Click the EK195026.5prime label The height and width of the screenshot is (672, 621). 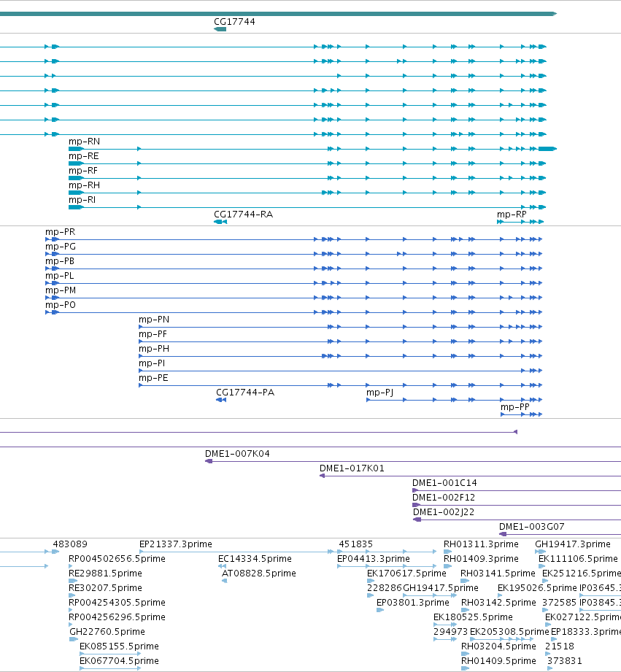click(x=537, y=587)
